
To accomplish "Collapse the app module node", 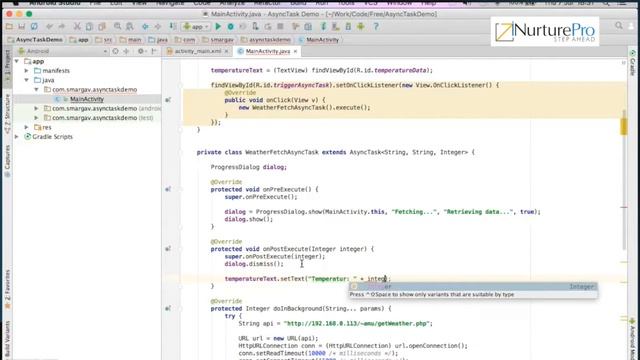I will [17, 61].
